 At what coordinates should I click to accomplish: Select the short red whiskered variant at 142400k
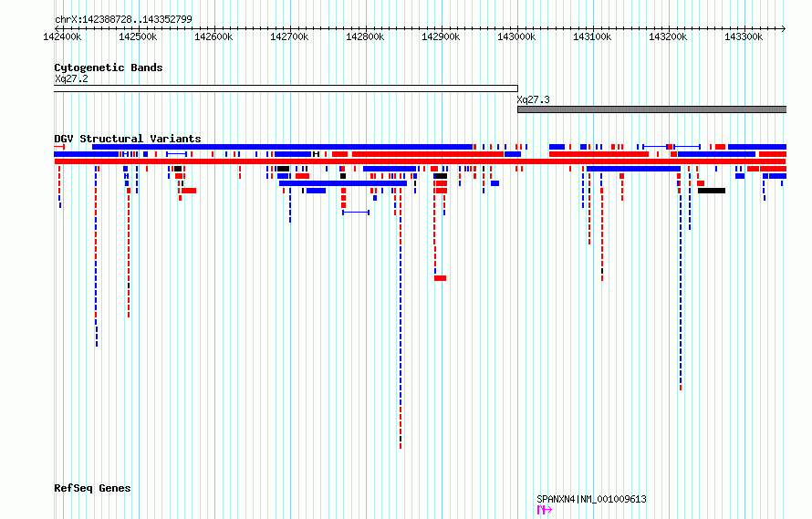(x=59, y=147)
